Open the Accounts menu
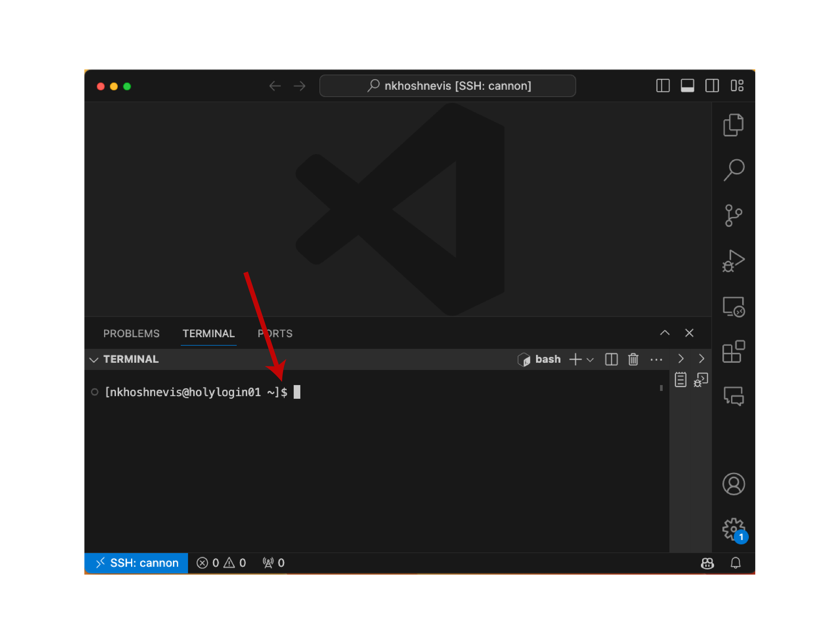 tap(733, 484)
